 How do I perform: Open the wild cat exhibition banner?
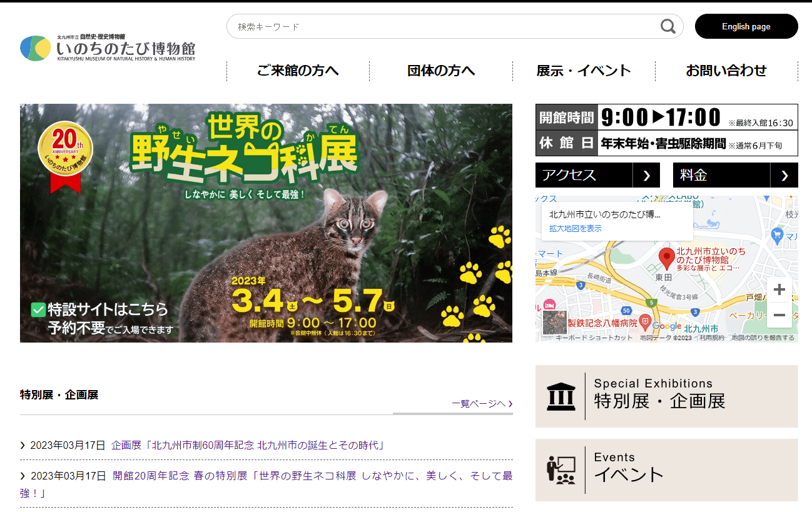(266, 223)
